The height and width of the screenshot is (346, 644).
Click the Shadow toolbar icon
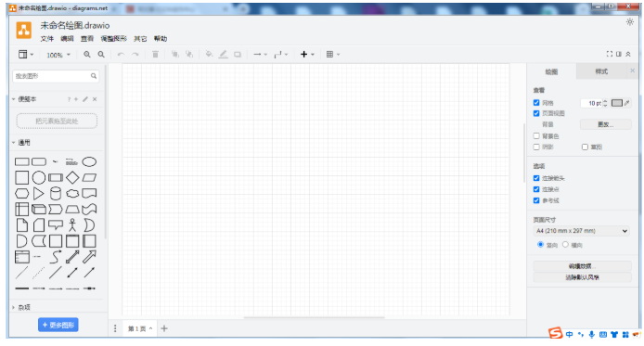coord(238,54)
